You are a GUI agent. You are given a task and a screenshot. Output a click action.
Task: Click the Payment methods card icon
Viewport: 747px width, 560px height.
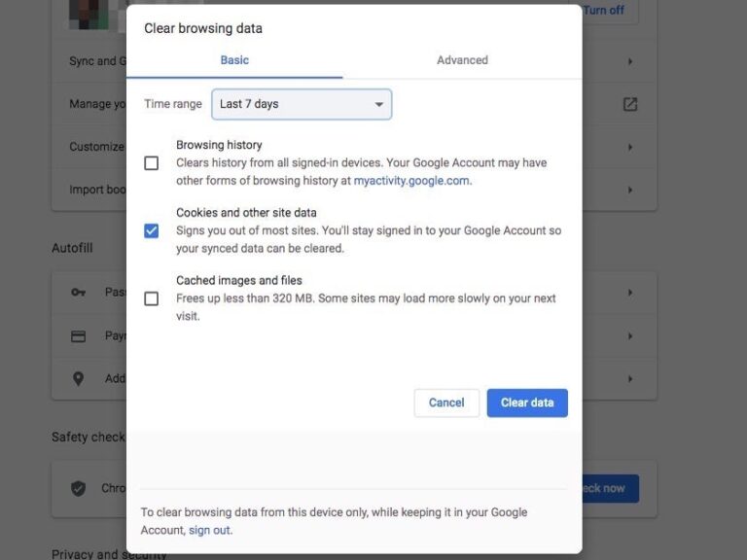[78, 336]
